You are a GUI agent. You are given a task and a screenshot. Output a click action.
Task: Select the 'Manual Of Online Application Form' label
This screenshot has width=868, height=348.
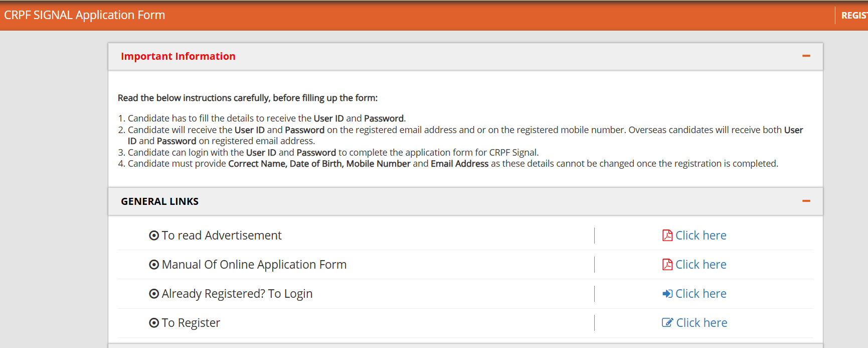(254, 265)
